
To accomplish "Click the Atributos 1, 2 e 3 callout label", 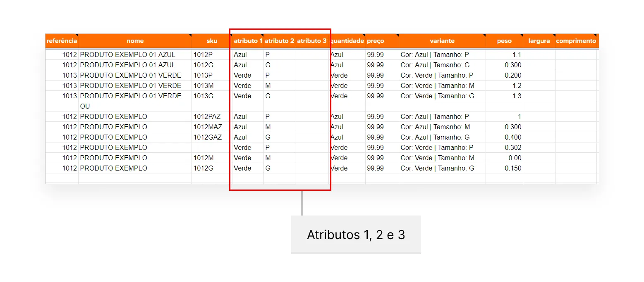I will [356, 234].
